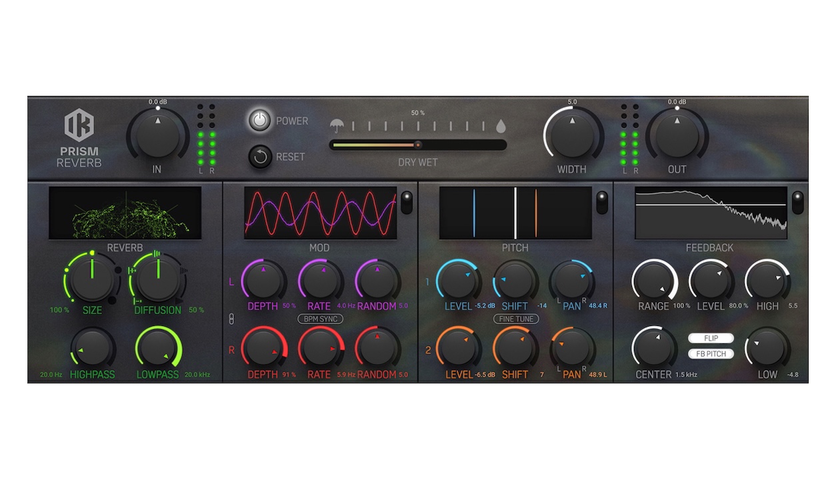Click the left channel DEPTH knob

tap(263, 281)
